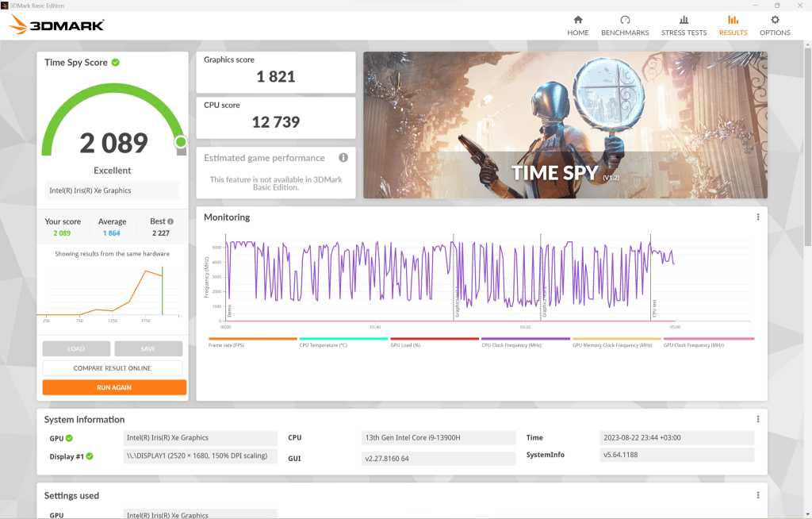Open the System information three-dot menu

(758, 419)
